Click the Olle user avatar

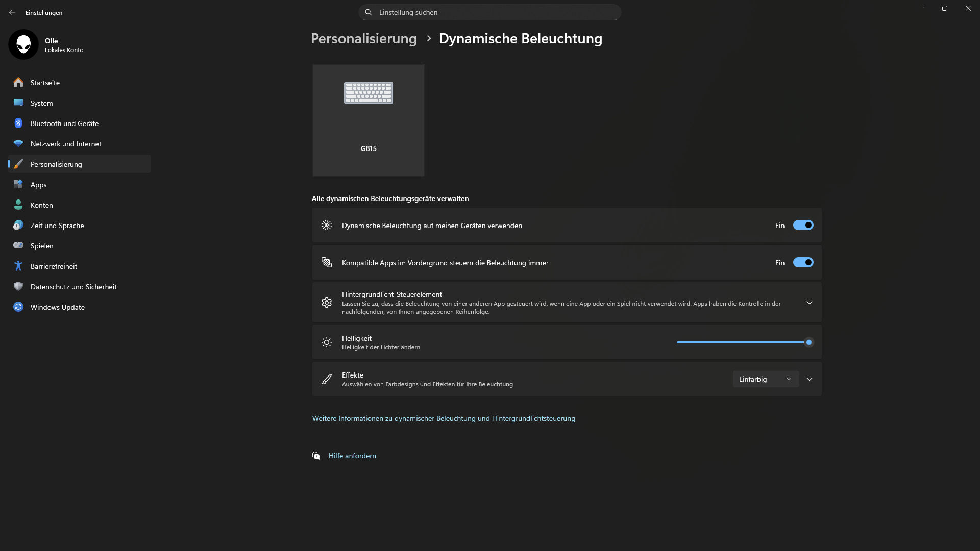point(23,45)
